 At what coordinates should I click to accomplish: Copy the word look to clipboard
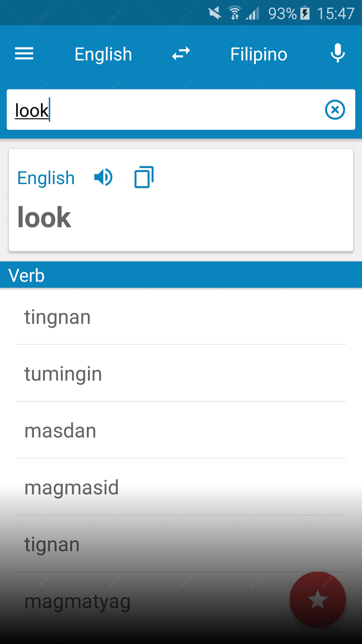(x=144, y=177)
